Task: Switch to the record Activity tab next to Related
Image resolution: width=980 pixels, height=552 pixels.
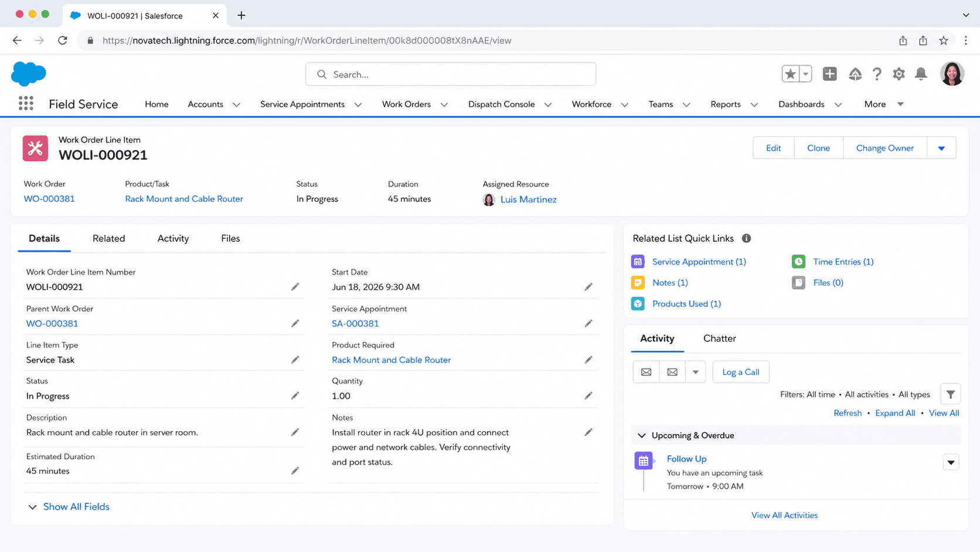Action: tap(173, 238)
